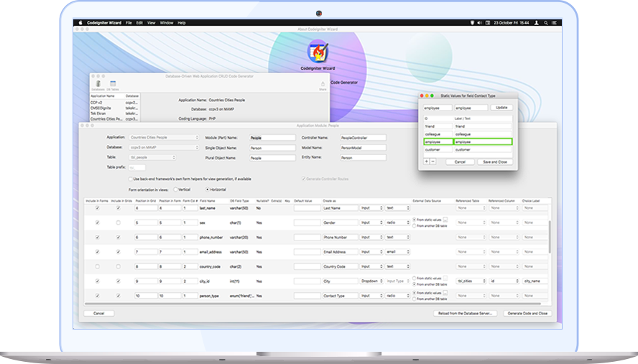Image resolution: width=638 pixels, height=364 pixels.
Task: Open Spotlight search magnifier icon
Action: pos(545,23)
